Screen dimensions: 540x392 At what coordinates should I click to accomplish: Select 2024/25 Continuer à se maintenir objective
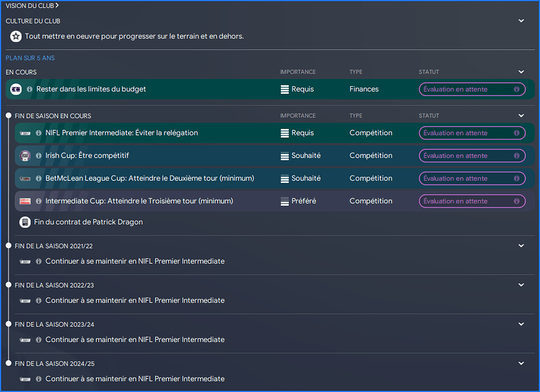coord(135,379)
